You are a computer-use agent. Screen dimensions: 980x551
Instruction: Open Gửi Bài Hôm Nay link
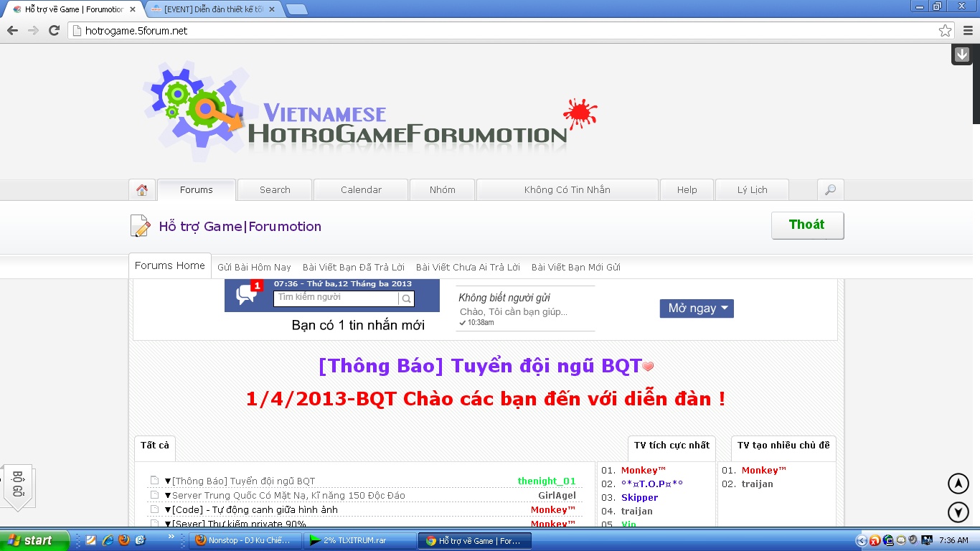254,267
